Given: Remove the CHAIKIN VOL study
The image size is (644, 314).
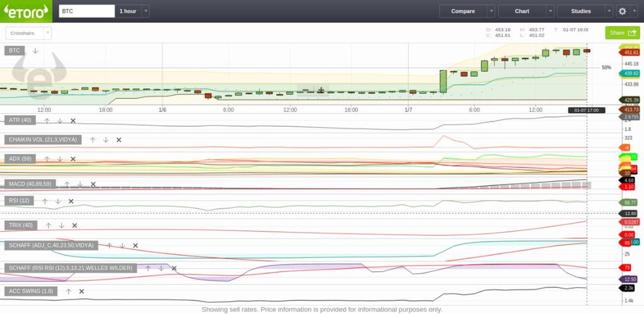Looking at the screenshot, I should [119, 140].
